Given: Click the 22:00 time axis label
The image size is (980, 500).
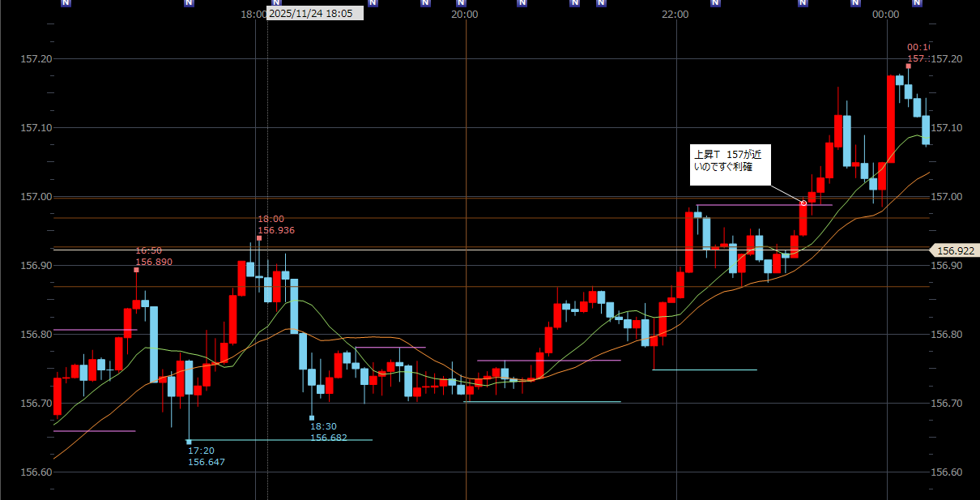Looking at the screenshot, I should 675,15.
